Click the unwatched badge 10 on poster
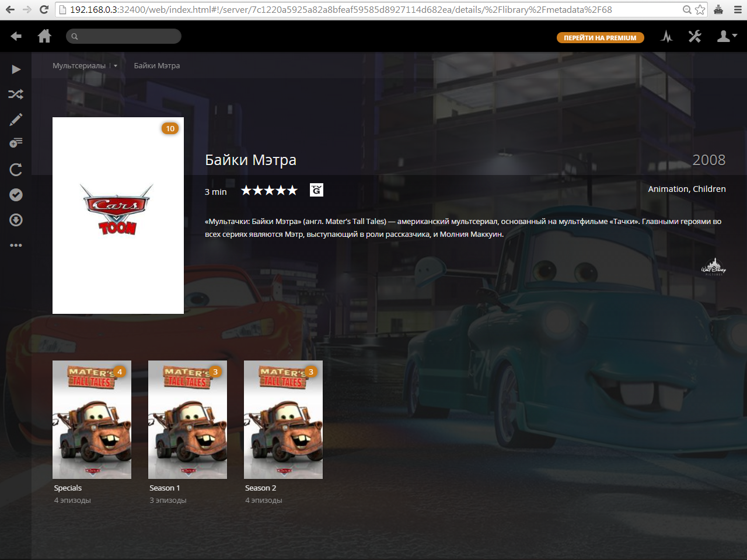The width and height of the screenshot is (747, 560). [170, 128]
